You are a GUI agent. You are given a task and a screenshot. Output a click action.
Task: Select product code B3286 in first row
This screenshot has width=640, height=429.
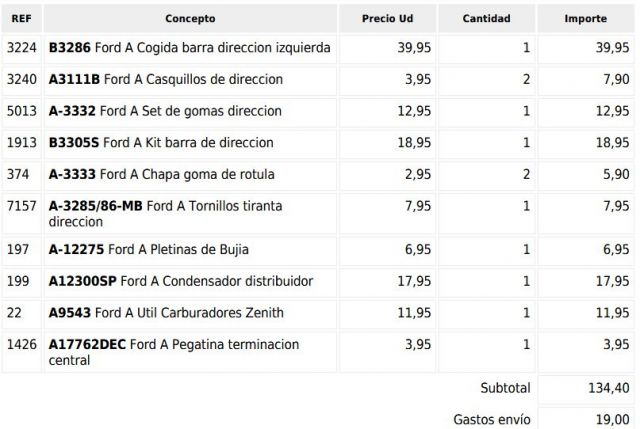click(69, 48)
